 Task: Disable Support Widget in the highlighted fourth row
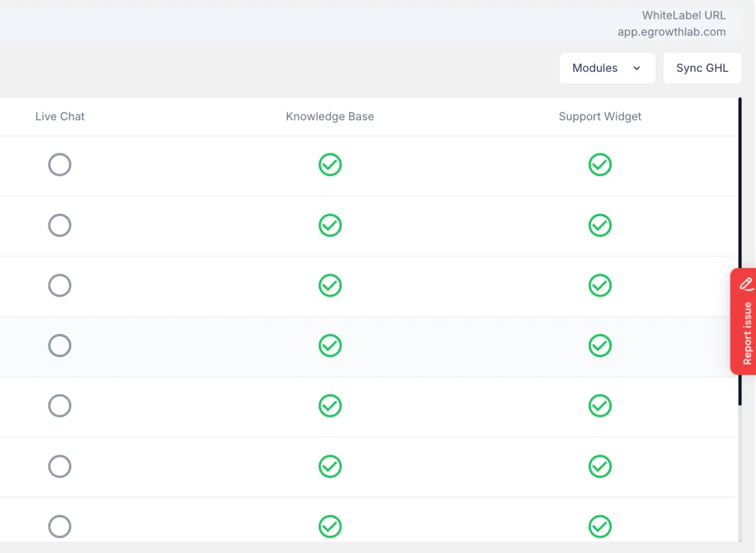click(x=600, y=346)
